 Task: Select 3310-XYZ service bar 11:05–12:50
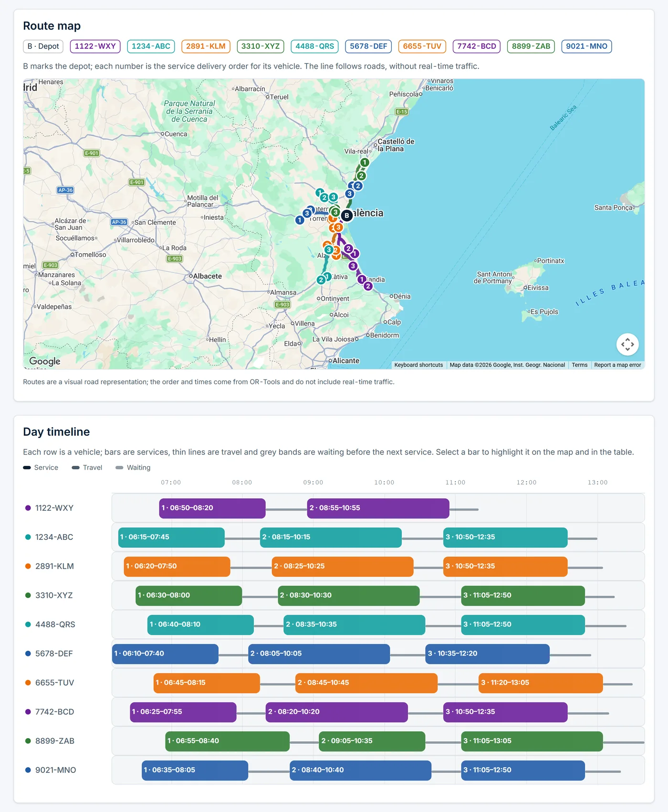pyautogui.click(x=523, y=596)
